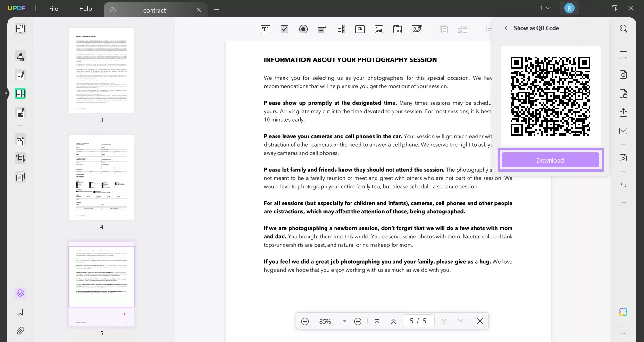The width and height of the screenshot is (644, 342).
Task: Open the Batch/Redact tool icon
Action: tap(20, 177)
